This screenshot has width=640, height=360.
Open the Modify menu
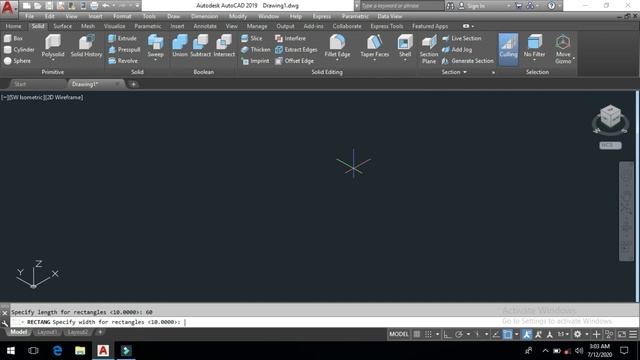pyautogui.click(x=238, y=16)
